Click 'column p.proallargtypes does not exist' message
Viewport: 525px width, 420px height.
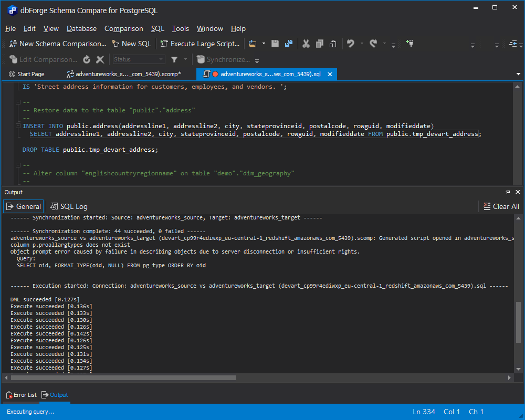70,245
